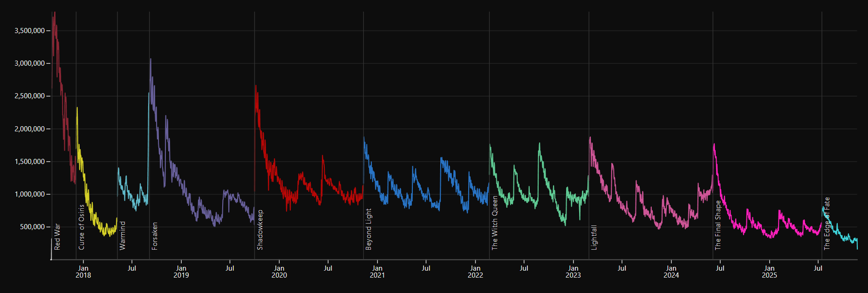
Task: Select the 3,000,000 y-axis value
Action: coord(30,63)
